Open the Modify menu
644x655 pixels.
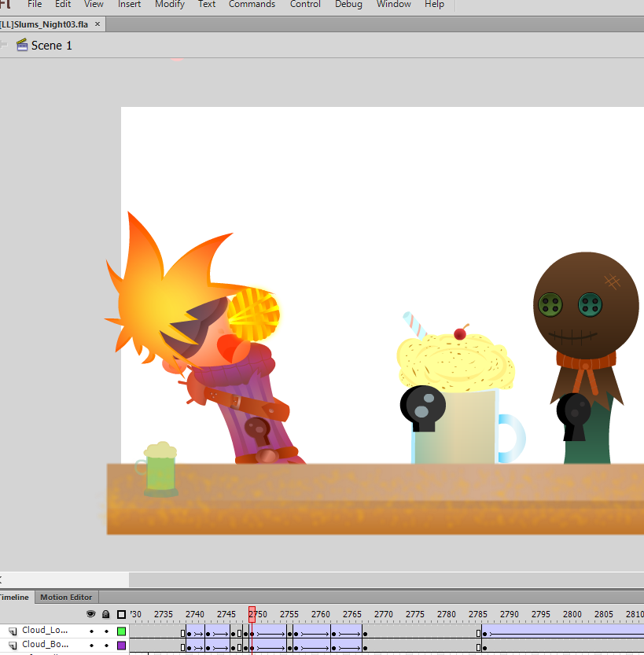pyautogui.click(x=170, y=5)
